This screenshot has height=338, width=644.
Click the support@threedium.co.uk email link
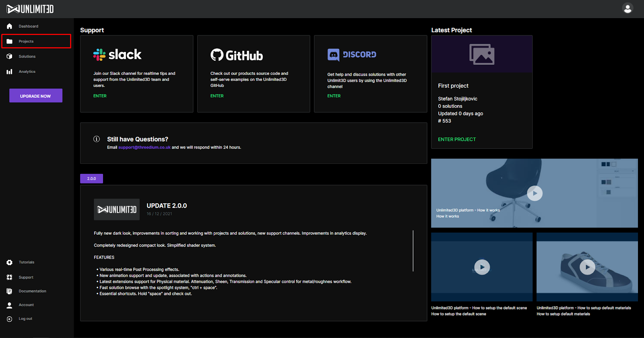(x=144, y=147)
